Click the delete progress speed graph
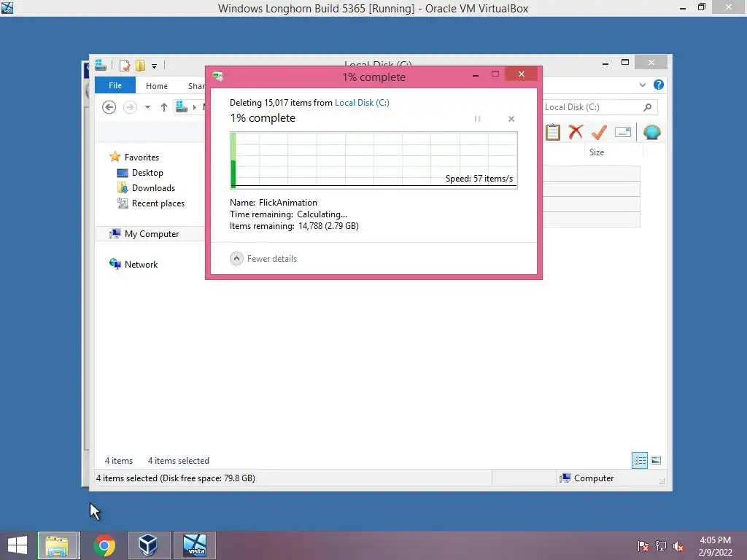The width and height of the screenshot is (747, 560). (374, 160)
